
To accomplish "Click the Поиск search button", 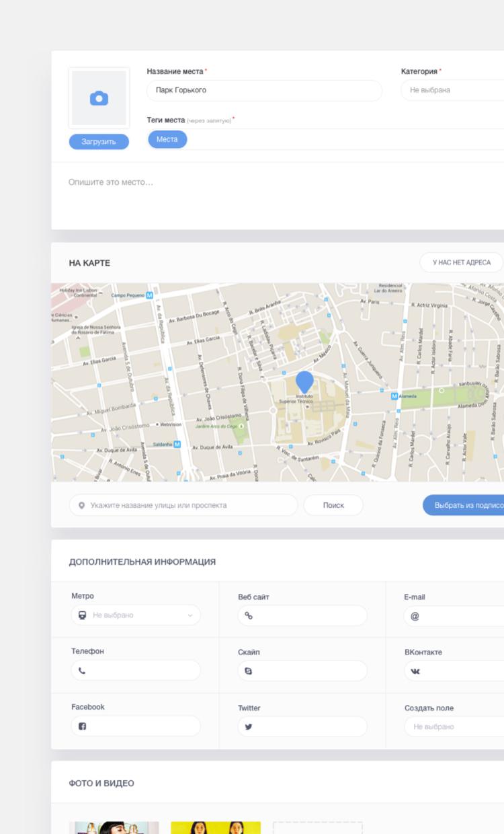I will pyautogui.click(x=333, y=505).
